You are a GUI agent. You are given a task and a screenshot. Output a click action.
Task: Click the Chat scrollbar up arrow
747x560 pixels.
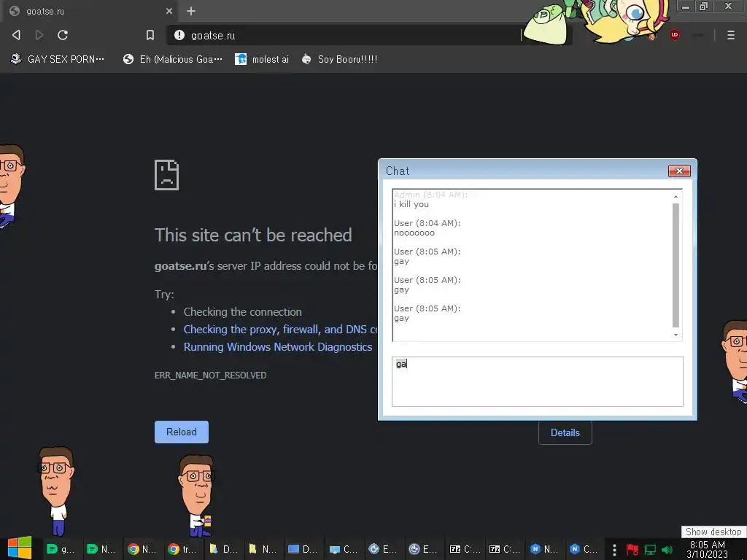click(676, 196)
